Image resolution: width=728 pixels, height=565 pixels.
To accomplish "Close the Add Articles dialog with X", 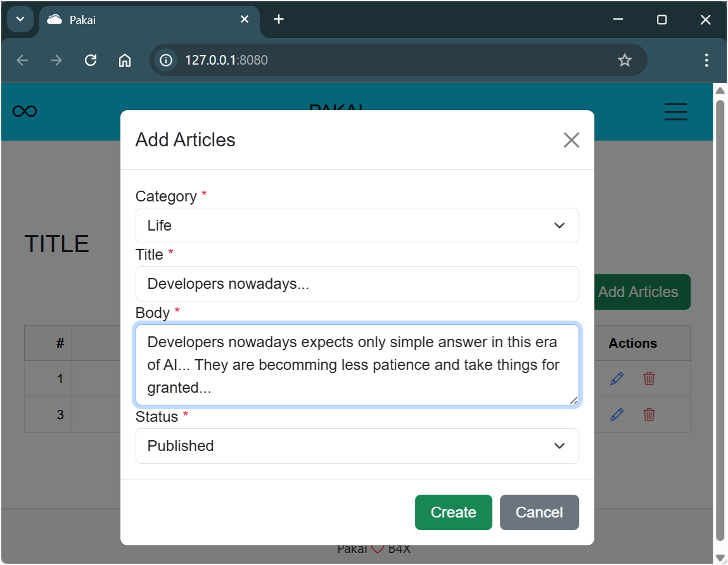I will 572,140.
